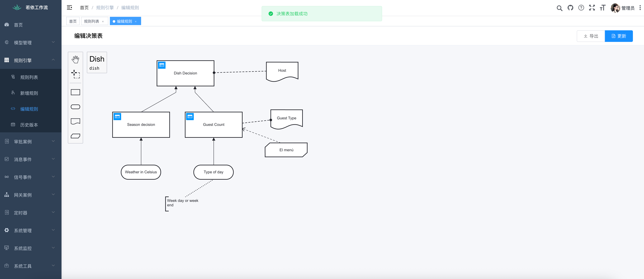Close the 编辑规则 tab
The image size is (644, 279).
(136, 22)
